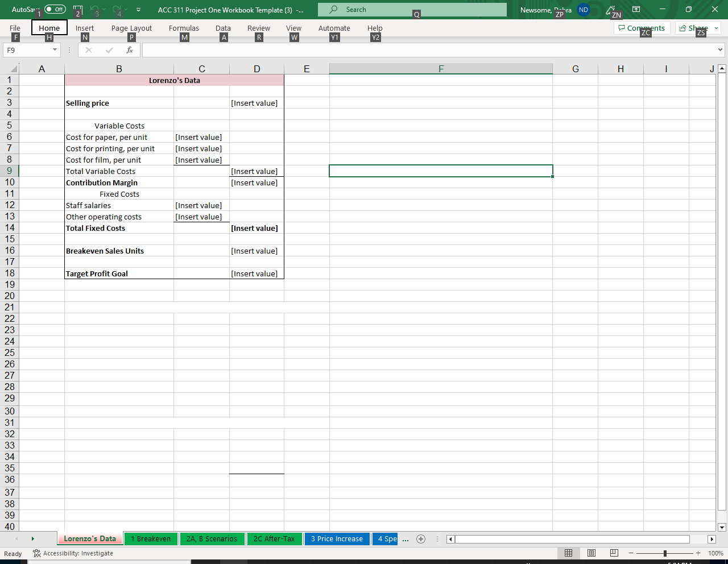Open the Automate tab

[334, 28]
